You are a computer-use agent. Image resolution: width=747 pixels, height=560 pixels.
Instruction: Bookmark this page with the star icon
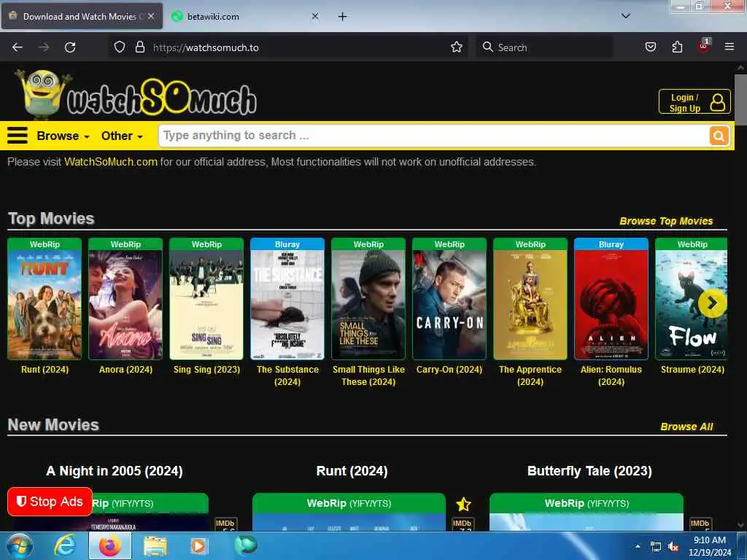[x=457, y=47]
